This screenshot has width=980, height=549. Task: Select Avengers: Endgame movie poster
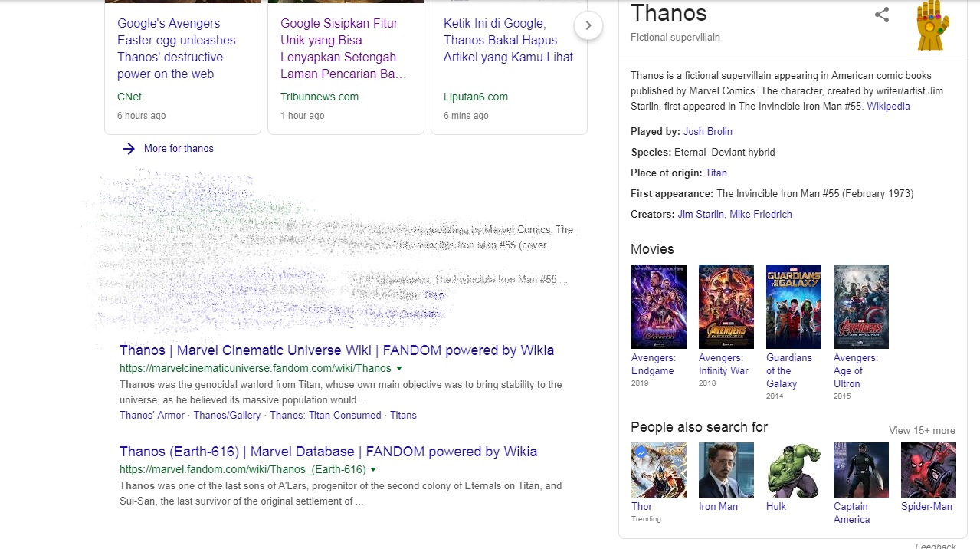pyautogui.click(x=659, y=307)
